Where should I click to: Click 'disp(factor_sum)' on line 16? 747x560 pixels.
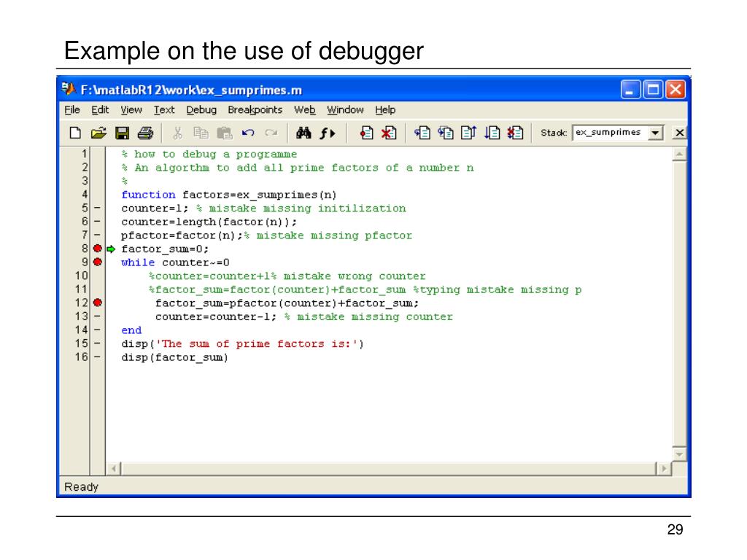pyautogui.click(x=175, y=357)
